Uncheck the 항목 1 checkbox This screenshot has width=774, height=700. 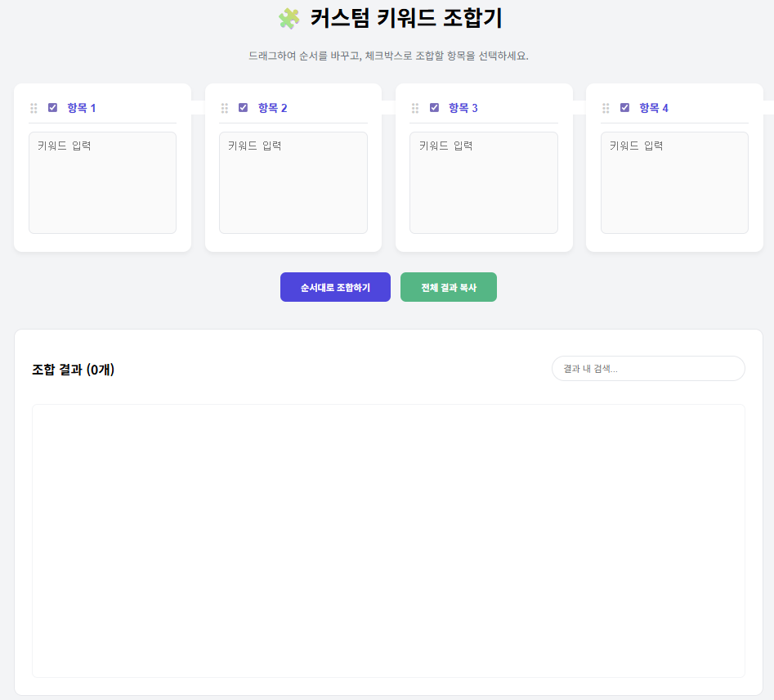(x=52, y=106)
